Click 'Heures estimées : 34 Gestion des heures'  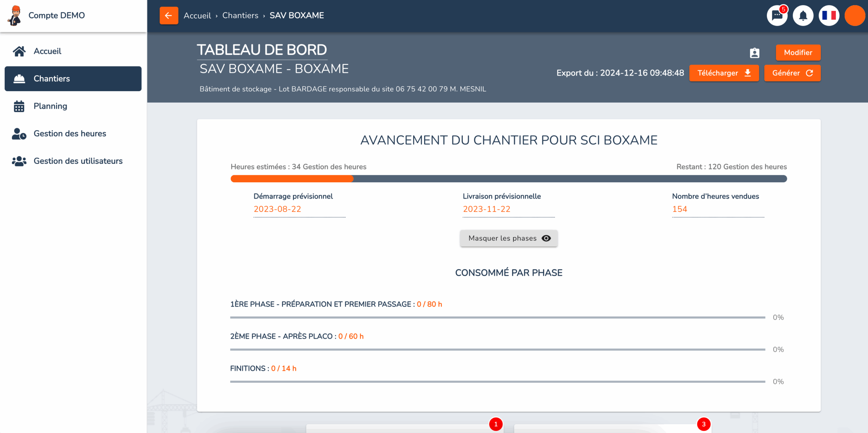pos(298,167)
